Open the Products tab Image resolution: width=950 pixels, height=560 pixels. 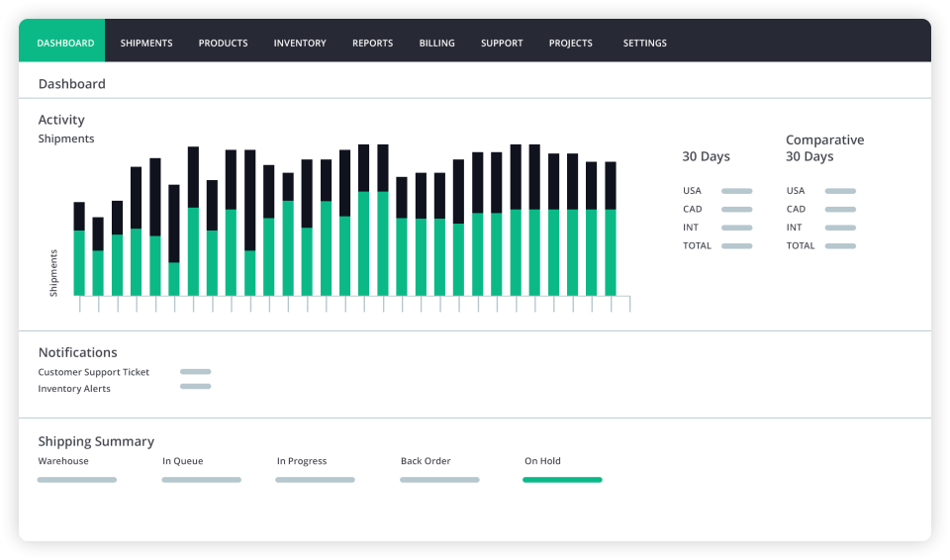223,43
